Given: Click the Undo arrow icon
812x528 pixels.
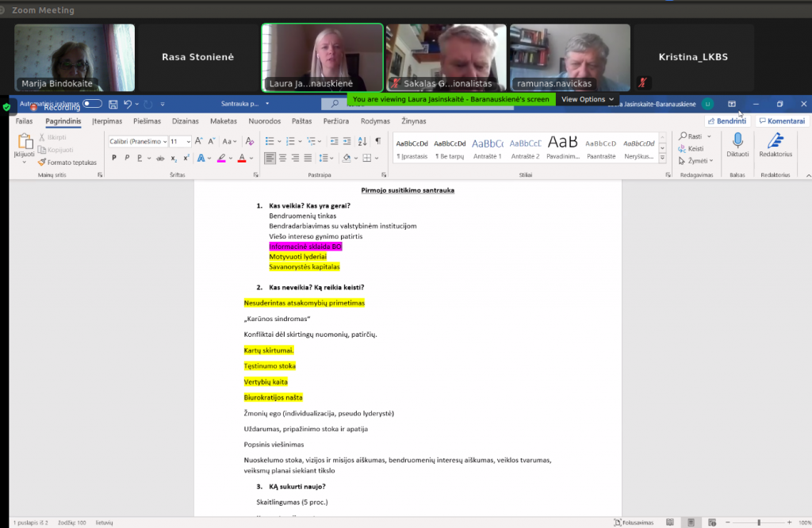Looking at the screenshot, I should pyautogui.click(x=128, y=104).
